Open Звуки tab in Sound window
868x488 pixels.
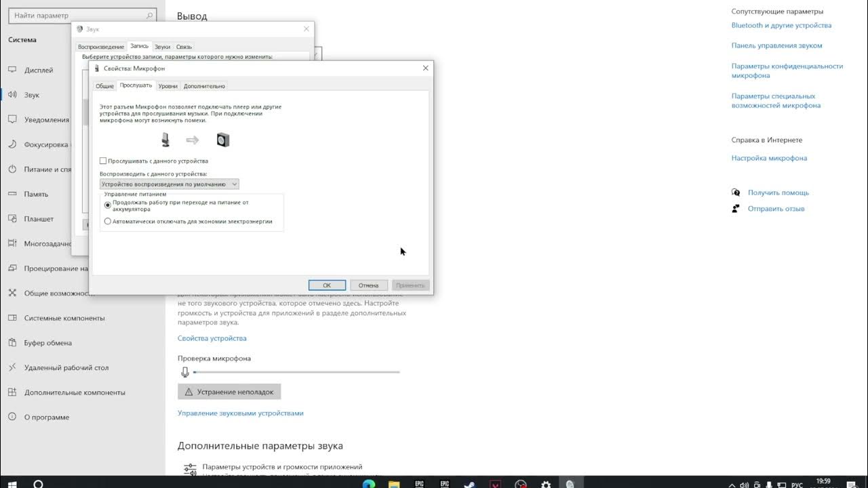[x=162, y=47]
